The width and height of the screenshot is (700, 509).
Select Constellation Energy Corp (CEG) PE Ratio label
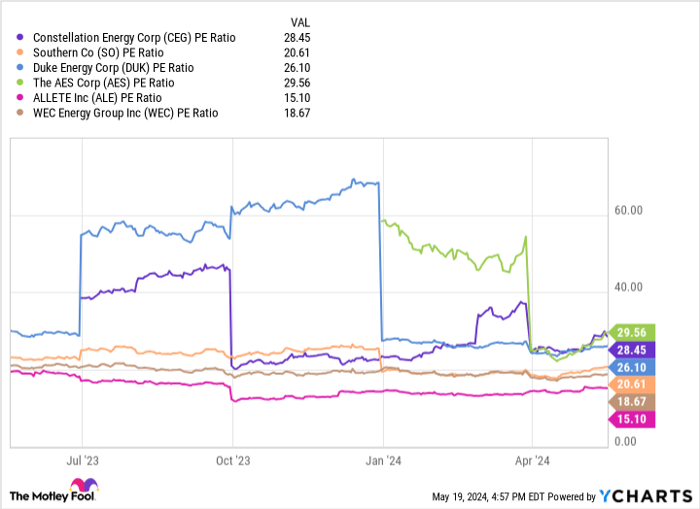[134, 38]
